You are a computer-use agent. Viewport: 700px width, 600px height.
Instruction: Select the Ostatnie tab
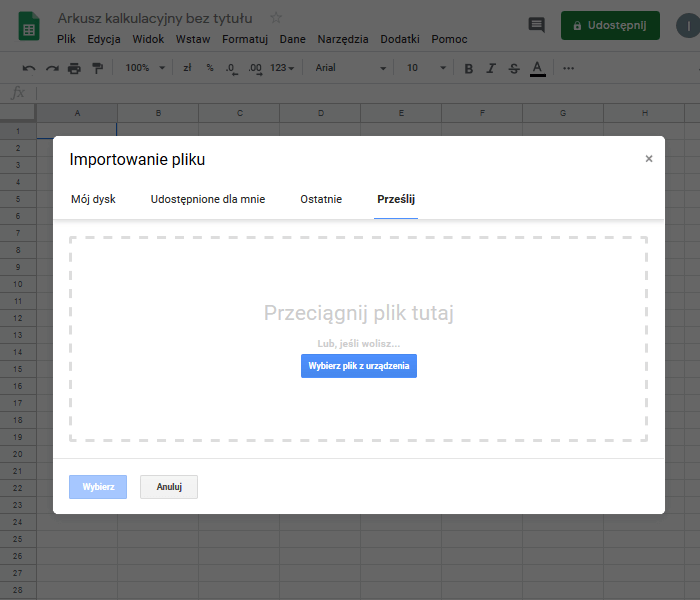point(321,199)
